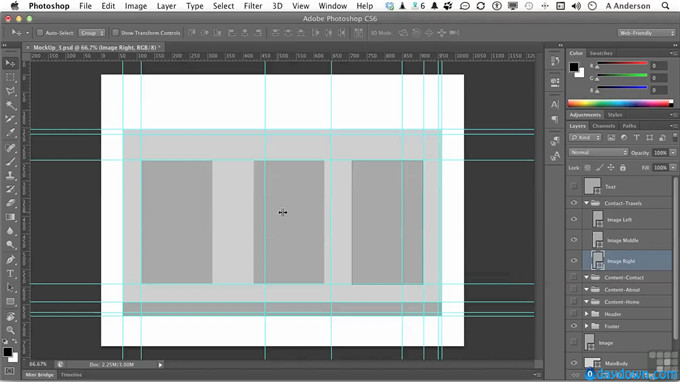This screenshot has height=382, width=680.
Task: Select the Magic Wand tool
Action: point(10,105)
